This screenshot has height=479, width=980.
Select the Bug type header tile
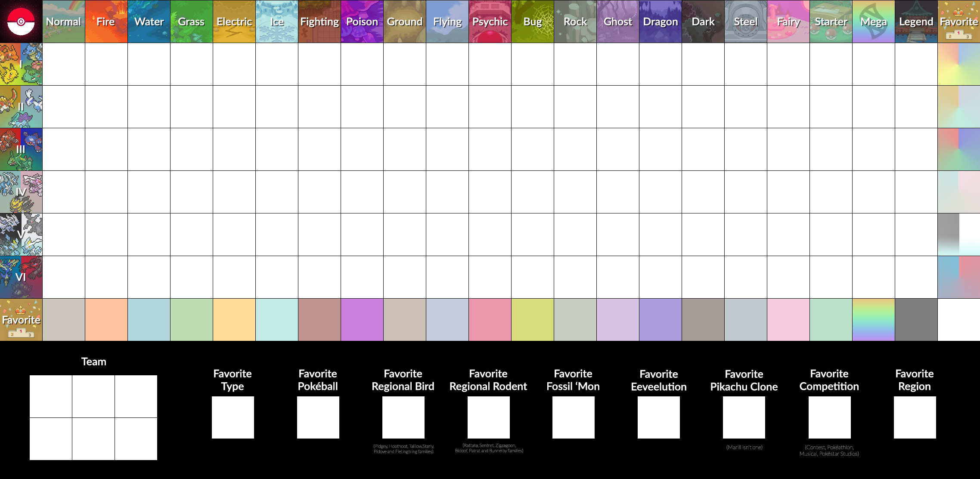(x=533, y=22)
